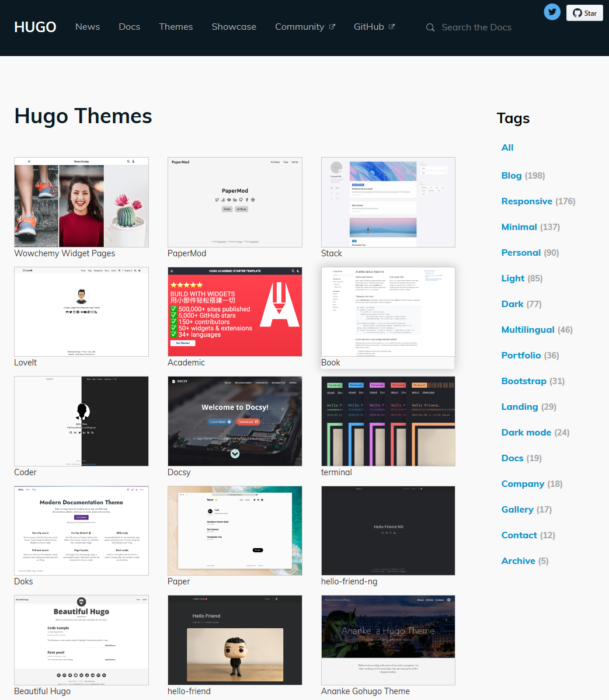
Task: Open the PaperMod theme thumbnail
Action: point(235,202)
